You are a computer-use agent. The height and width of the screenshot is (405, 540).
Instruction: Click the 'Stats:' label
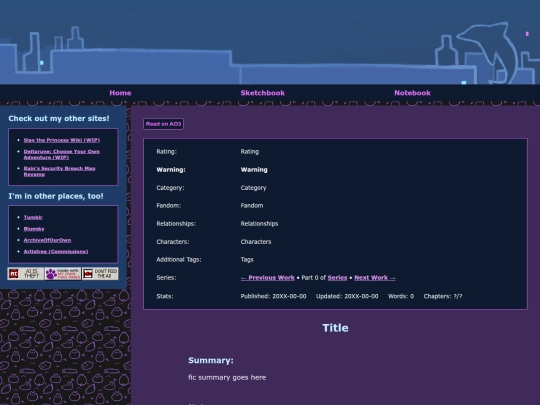[x=165, y=296]
